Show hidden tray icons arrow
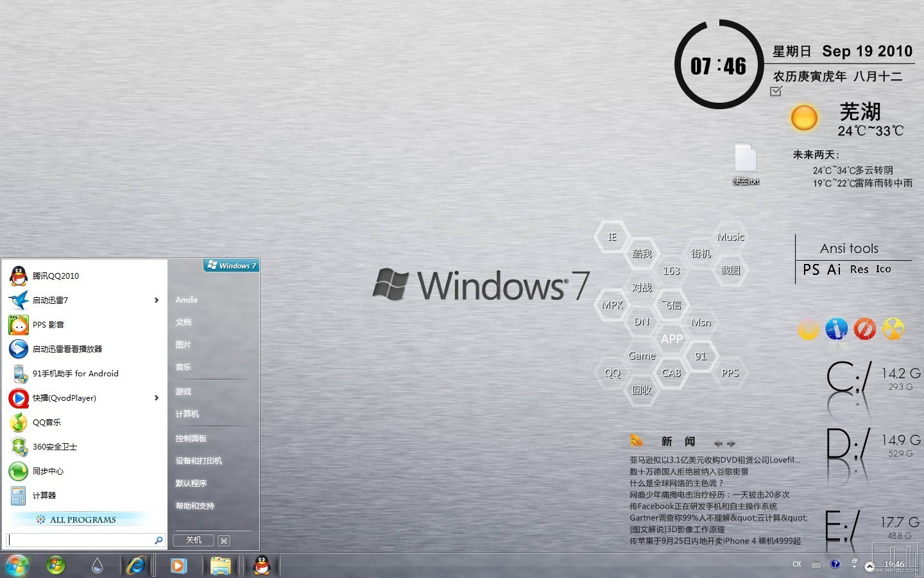 (x=869, y=566)
